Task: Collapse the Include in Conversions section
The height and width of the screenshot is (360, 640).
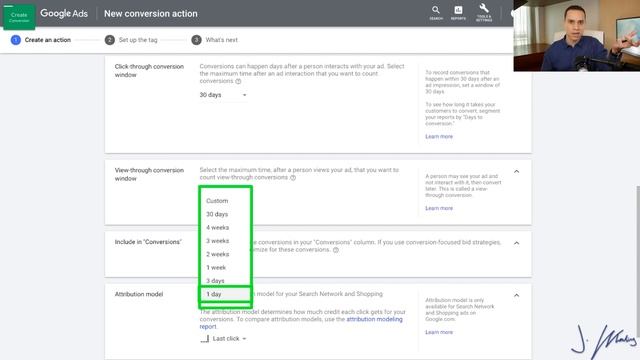Action: pyautogui.click(x=516, y=243)
